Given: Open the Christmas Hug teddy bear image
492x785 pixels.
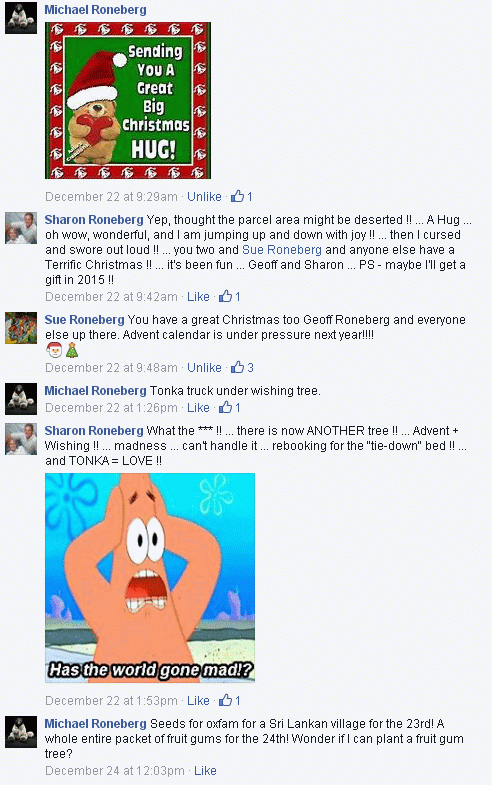Looking at the screenshot, I should click(128, 100).
